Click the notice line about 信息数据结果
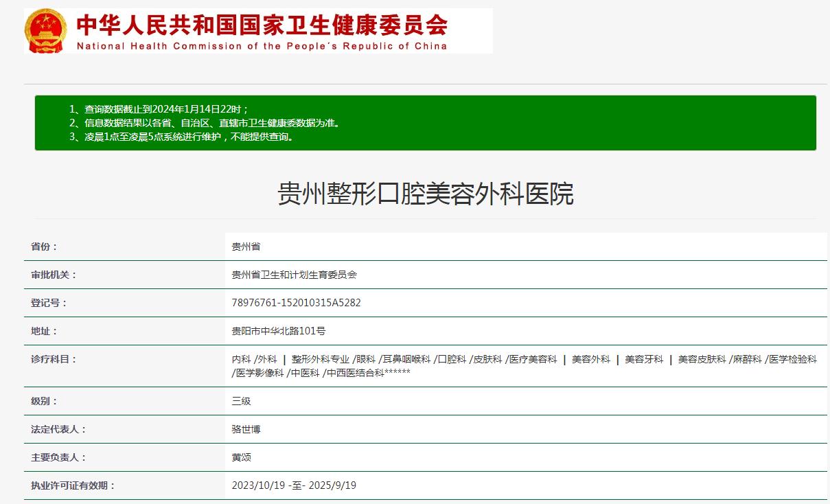Viewport: 830px width, 504px height. [205, 123]
